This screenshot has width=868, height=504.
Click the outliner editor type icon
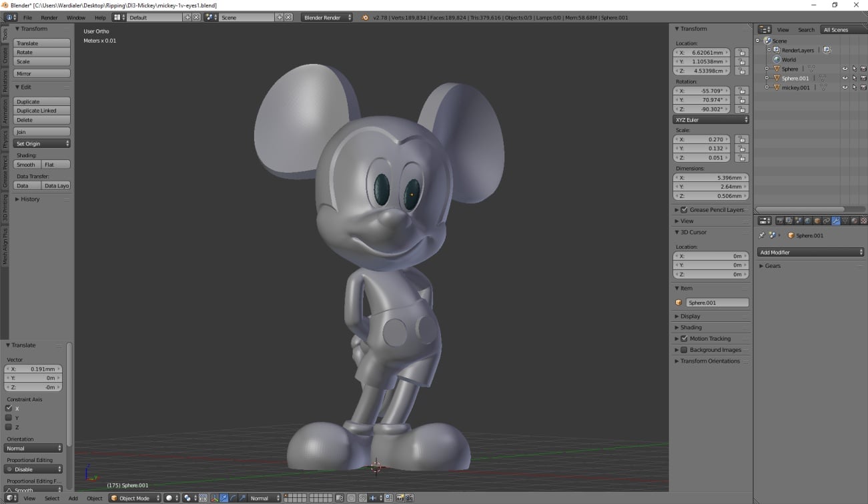tap(765, 30)
